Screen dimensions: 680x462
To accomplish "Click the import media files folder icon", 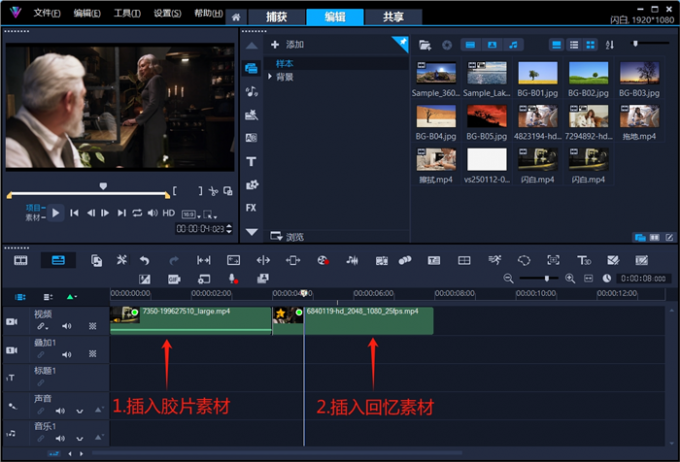I will pyautogui.click(x=425, y=45).
